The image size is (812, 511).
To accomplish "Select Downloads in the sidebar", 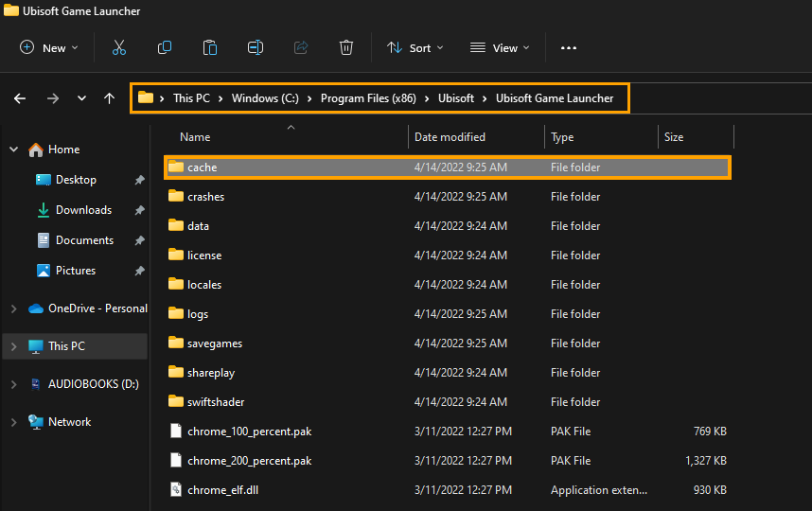I will 83,210.
